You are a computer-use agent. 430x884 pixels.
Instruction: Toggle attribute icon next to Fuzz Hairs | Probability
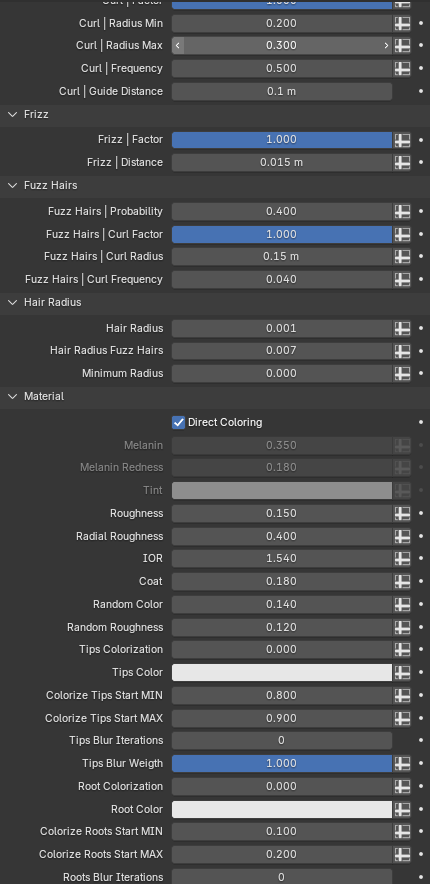402,211
